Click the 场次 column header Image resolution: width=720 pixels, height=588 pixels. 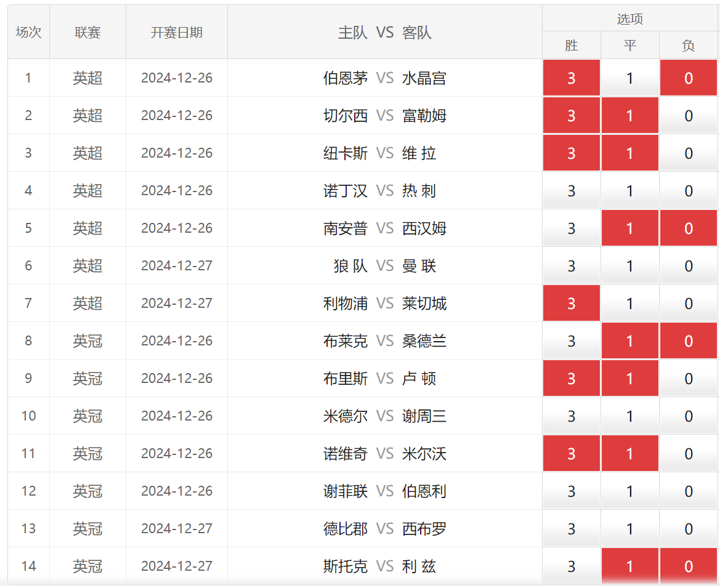click(28, 32)
